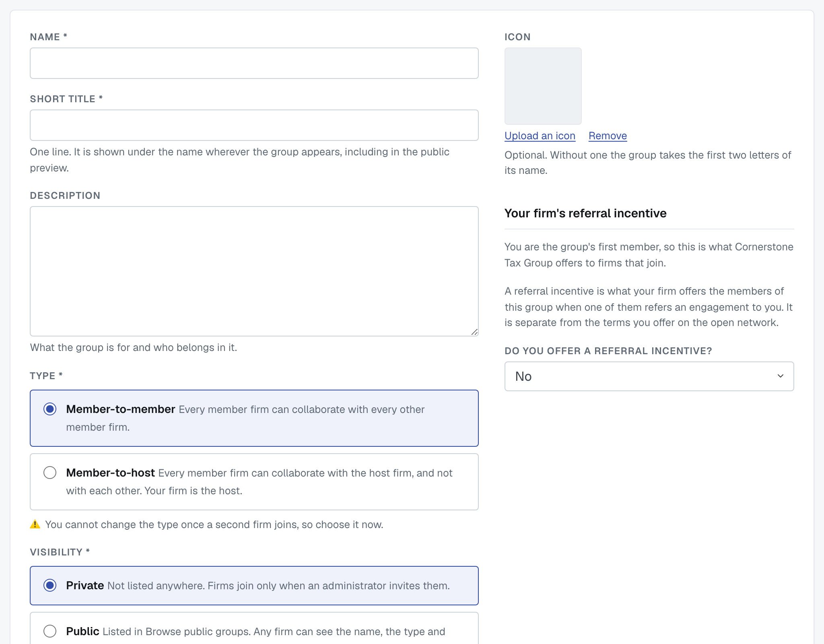Click into the Description textarea
Viewport: 824px width, 644px height.
tap(254, 271)
